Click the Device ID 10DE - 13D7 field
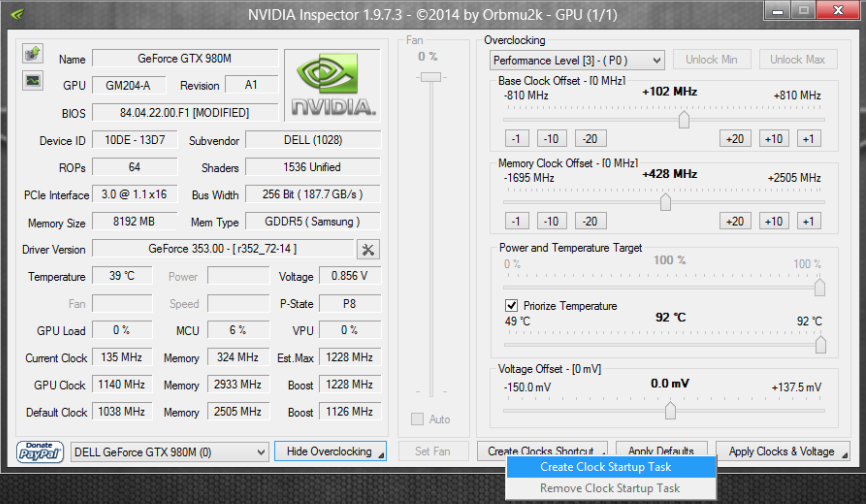Screen dimensions: 866x504 pyautogui.click(x=135, y=140)
